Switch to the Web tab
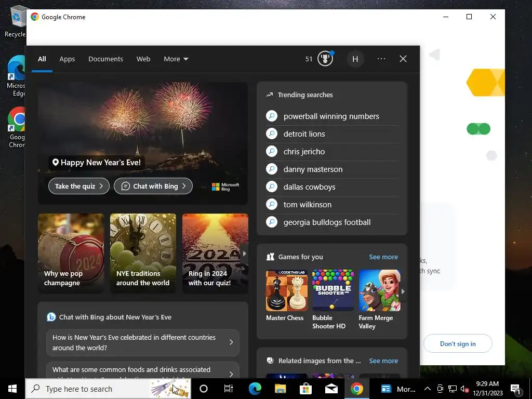Viewport: 532px width, 399px height. pos(143,59)
